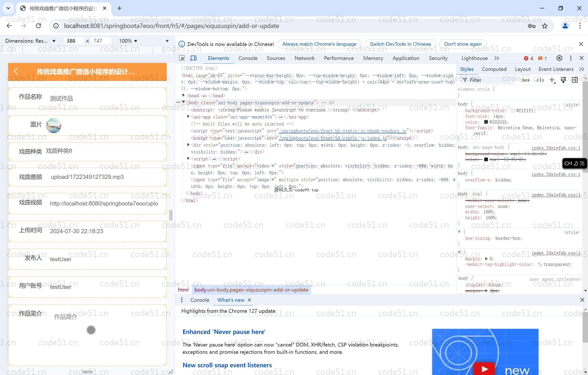
Task: Dismiss the DevTools language infobar
Action: click(581, 44)
